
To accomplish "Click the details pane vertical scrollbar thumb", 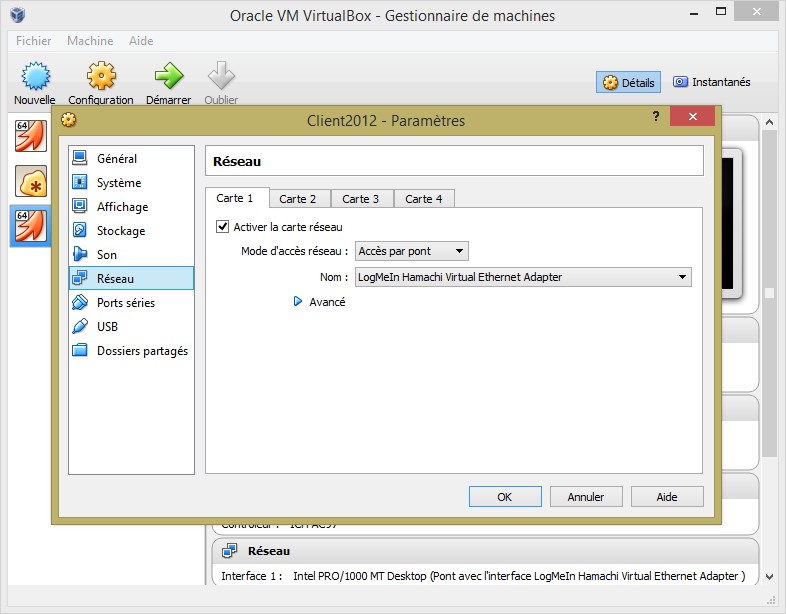I will click(x=769, y=293).
